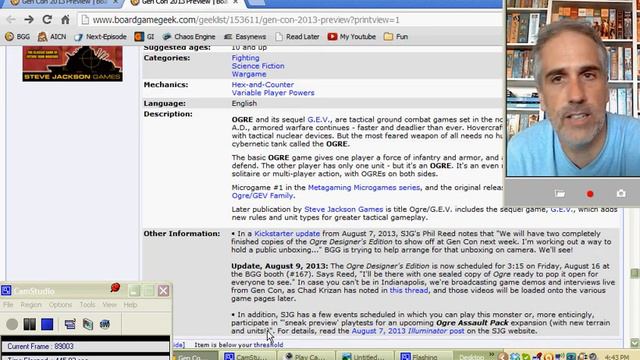
Task: Click the red balloon icon in CamStudio title bar
Action: pos(115,288)
